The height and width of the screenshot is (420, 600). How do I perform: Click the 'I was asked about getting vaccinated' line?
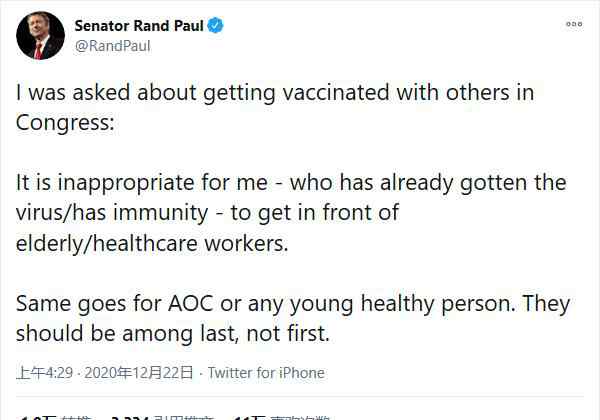pyautogui.click(x=275, y=93)
